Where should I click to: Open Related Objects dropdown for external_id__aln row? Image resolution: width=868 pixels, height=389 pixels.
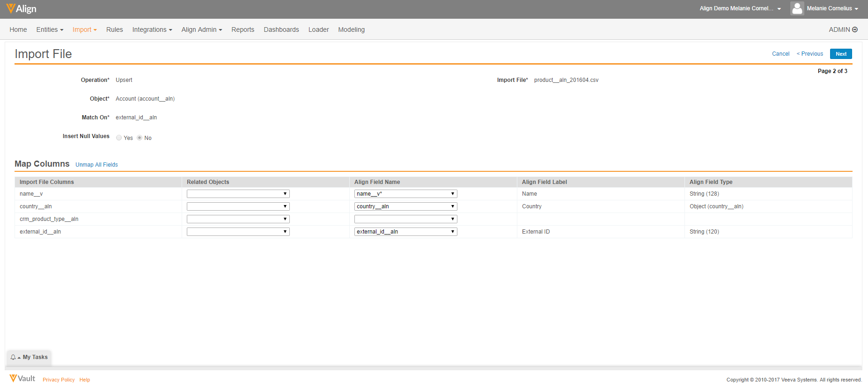coord(238,232)
